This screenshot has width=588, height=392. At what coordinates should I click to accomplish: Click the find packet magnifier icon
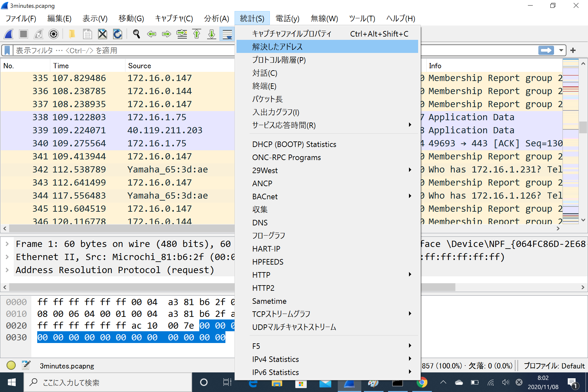[137, 34]
